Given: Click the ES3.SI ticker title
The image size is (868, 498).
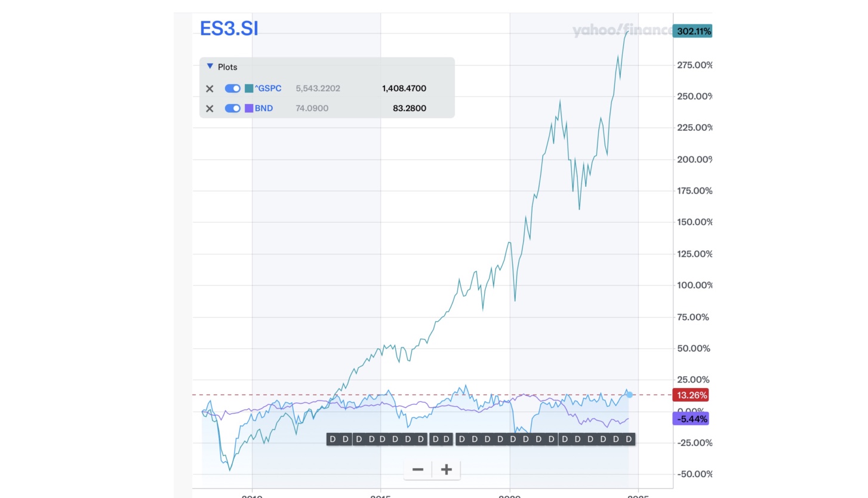Looking at the screenshot, I should click(229, 29).
